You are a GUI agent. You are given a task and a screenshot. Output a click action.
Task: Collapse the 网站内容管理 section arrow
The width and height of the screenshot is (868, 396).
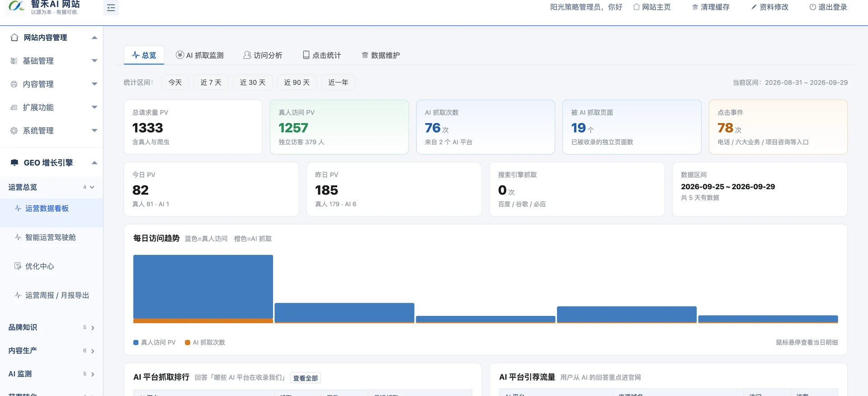point(94,38)
